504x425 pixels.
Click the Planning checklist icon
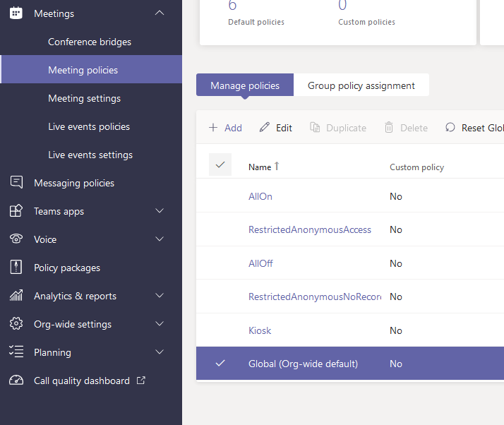click(16, 352)
